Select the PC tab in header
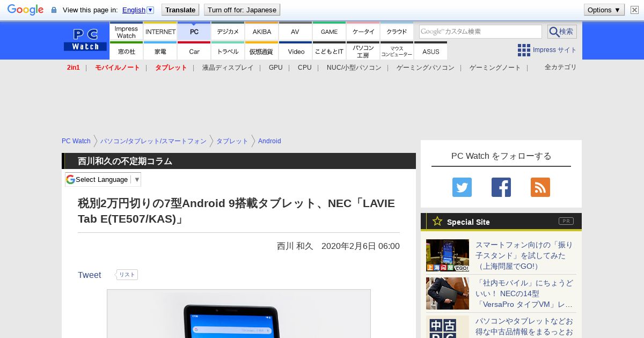 (x=194, y=32)
